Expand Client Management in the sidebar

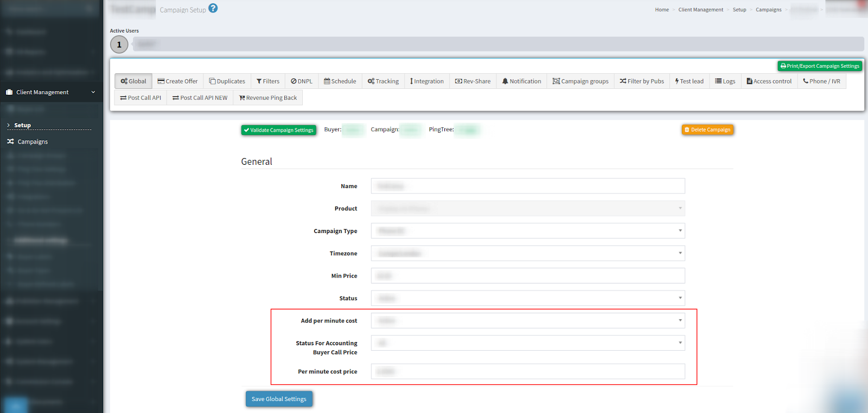[51, 92]
